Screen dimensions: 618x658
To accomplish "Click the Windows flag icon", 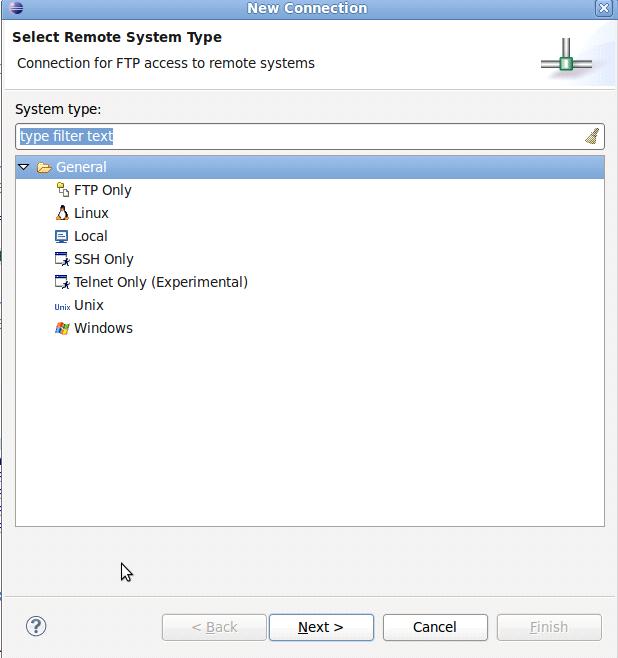I will tap(62, 328).
